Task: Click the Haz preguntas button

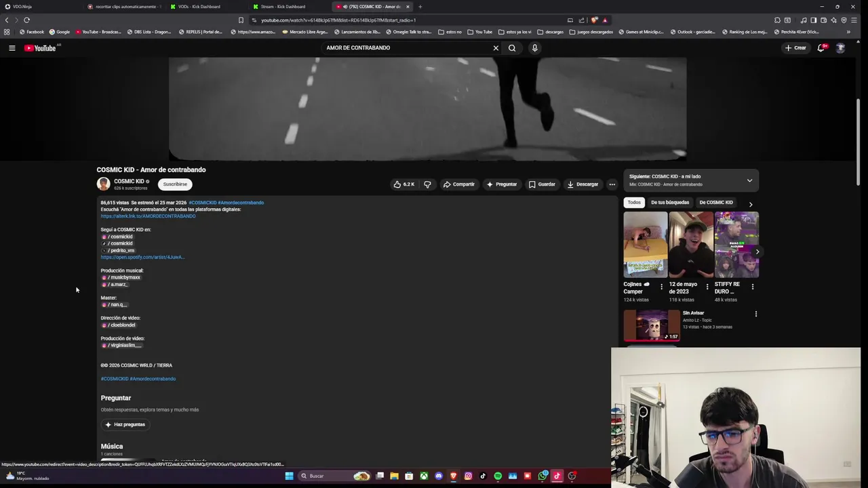Action: coord(125,425)
